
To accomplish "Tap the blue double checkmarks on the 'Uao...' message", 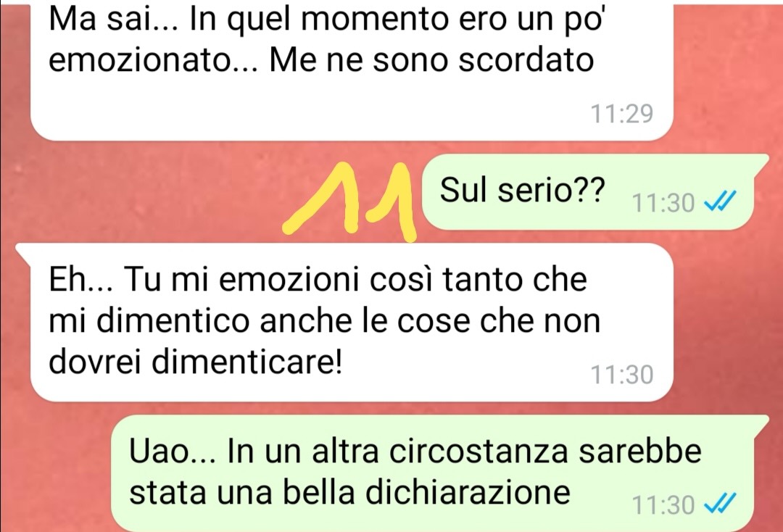I will coord(720,503).
